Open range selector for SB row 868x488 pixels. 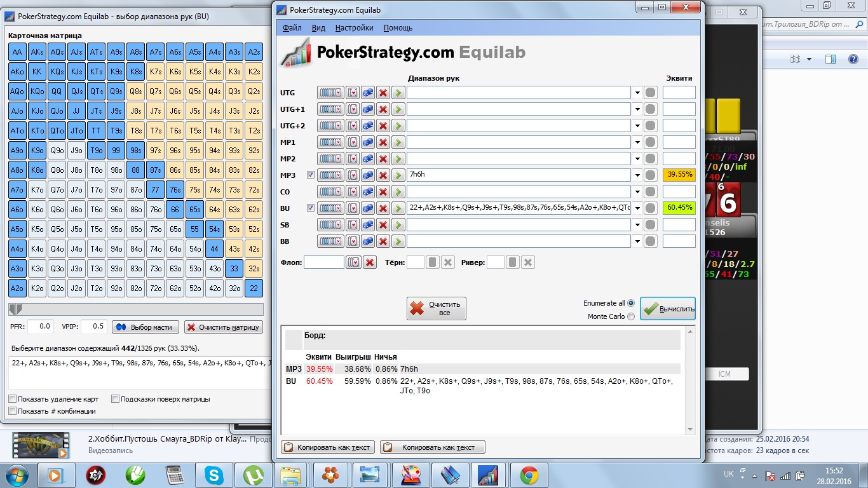(x=330, y=225)
